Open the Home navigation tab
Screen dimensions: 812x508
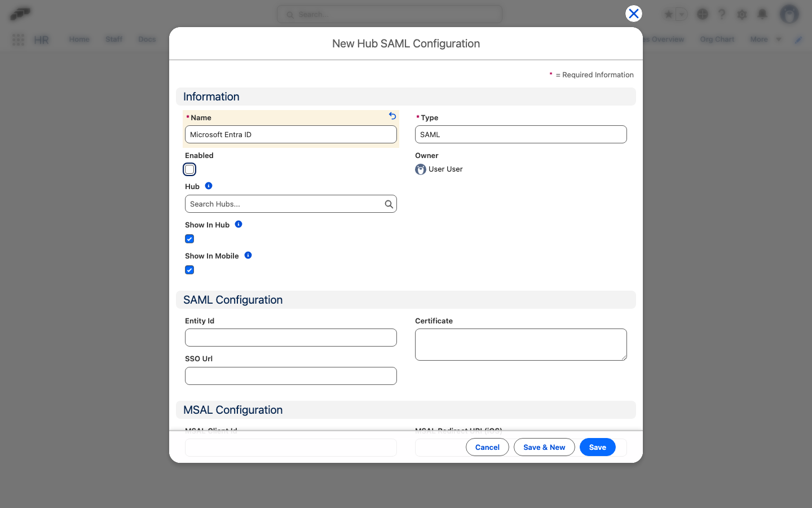pyautogui.click(x=80, y=40)
